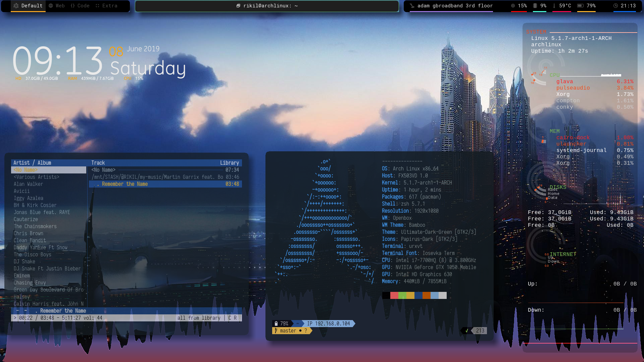
Task: Click the CPU chip icon beside 15%
Action: (513, 6)
